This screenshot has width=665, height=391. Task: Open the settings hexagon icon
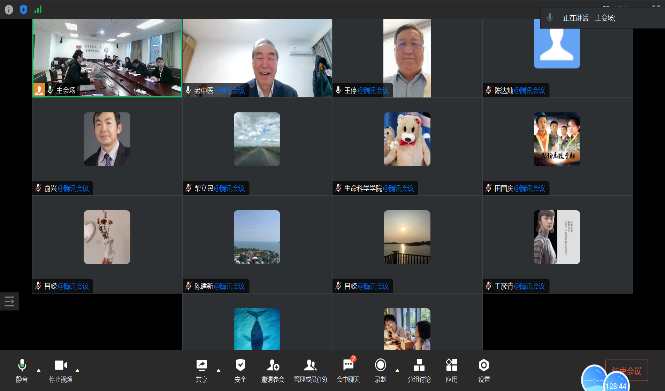(x=484, y=370)
